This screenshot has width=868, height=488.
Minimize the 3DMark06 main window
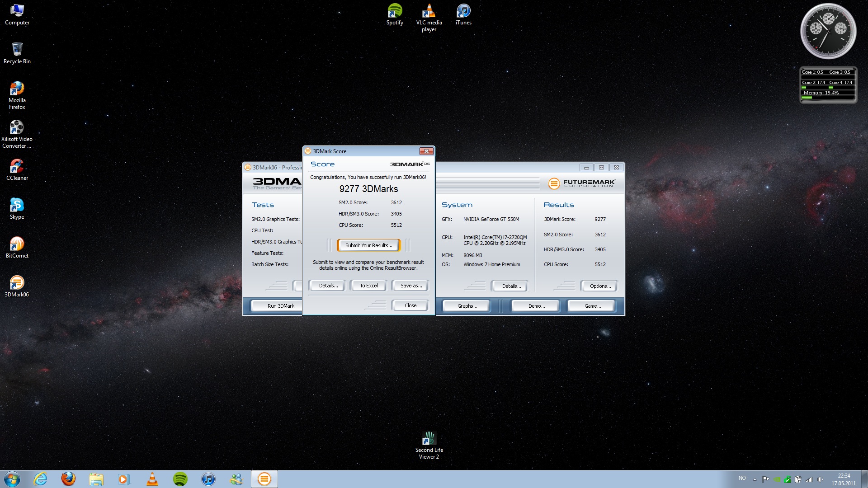click(586, 167)
